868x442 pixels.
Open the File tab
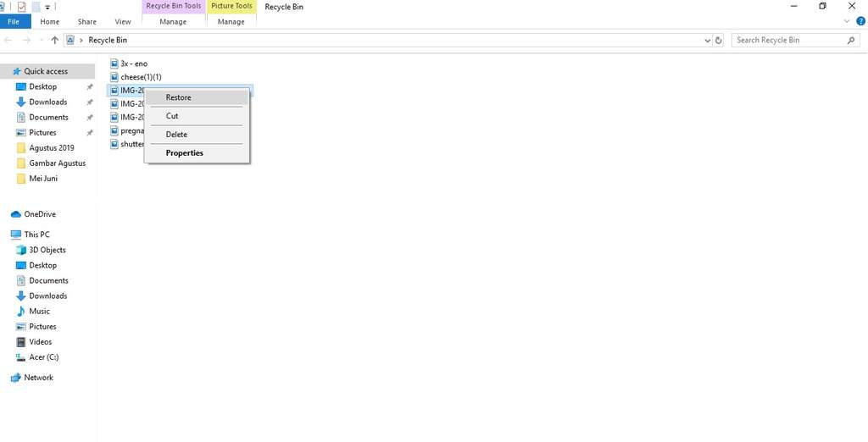pyautogui.click(x=14, y=21)
